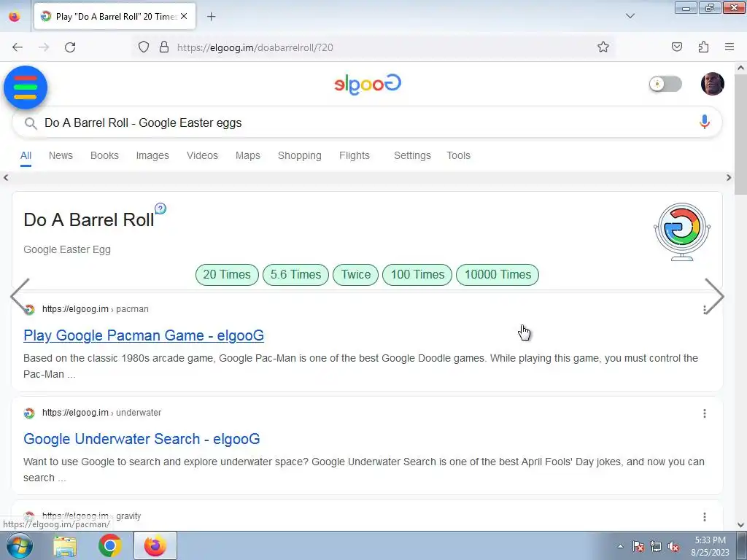Go to previous item with large left chevron

20,296
